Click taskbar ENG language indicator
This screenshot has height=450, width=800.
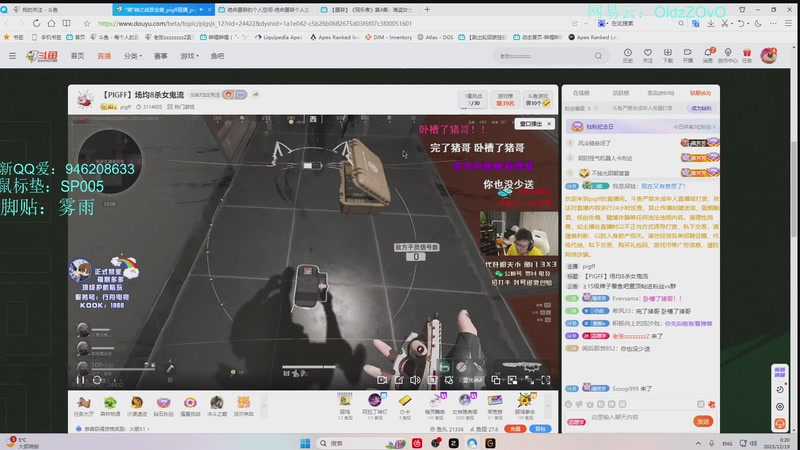pos(728,443)
